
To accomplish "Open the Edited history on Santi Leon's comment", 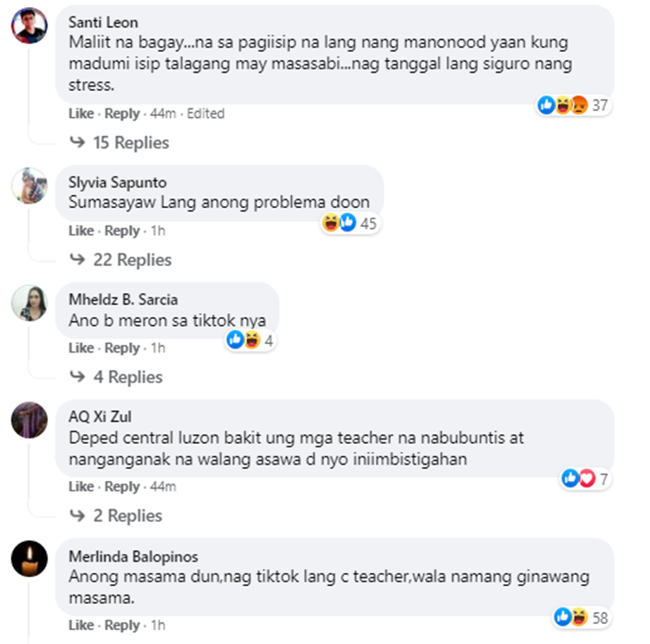I will tap(205, 114).
